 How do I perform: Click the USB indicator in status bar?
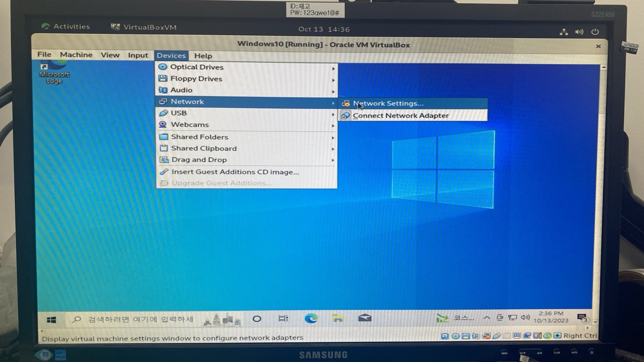[x=496, y=336]
